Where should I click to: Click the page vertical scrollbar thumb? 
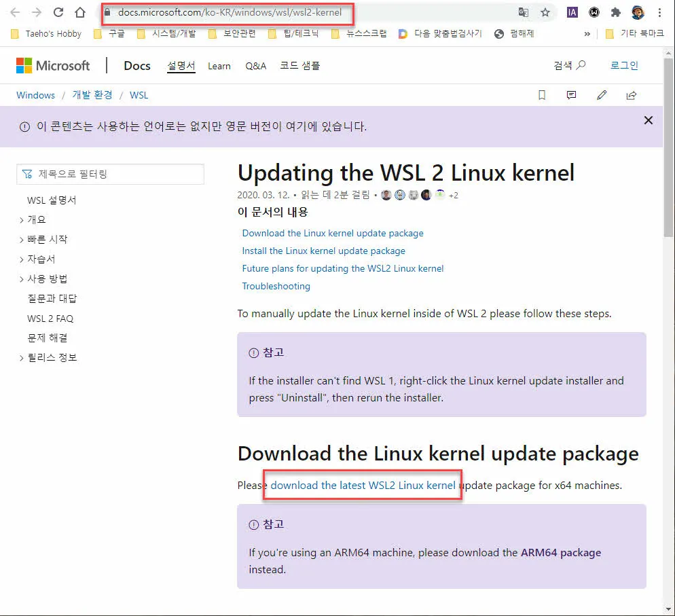click(668, 147)
